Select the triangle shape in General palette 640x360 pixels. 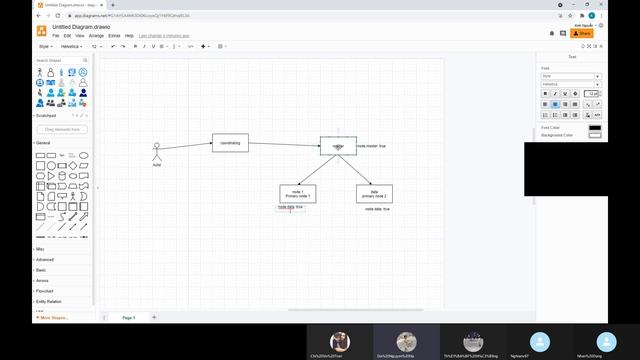51,176
